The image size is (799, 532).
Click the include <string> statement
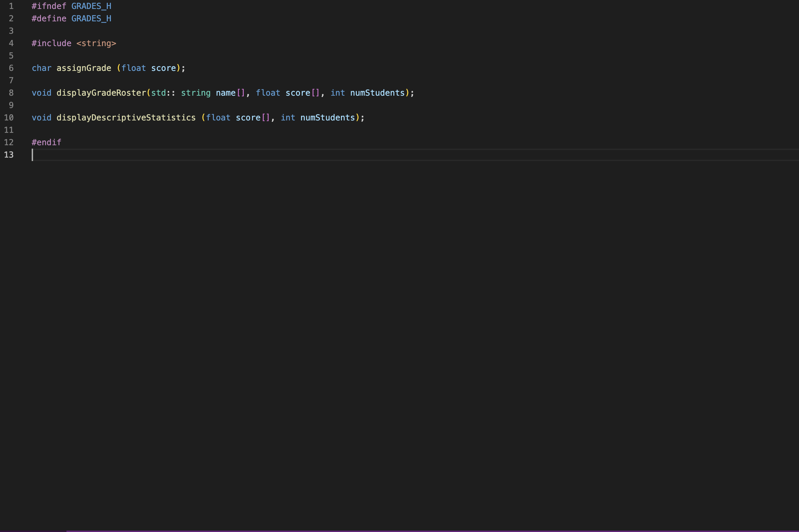pyautogui.click(x=73, y=43)
